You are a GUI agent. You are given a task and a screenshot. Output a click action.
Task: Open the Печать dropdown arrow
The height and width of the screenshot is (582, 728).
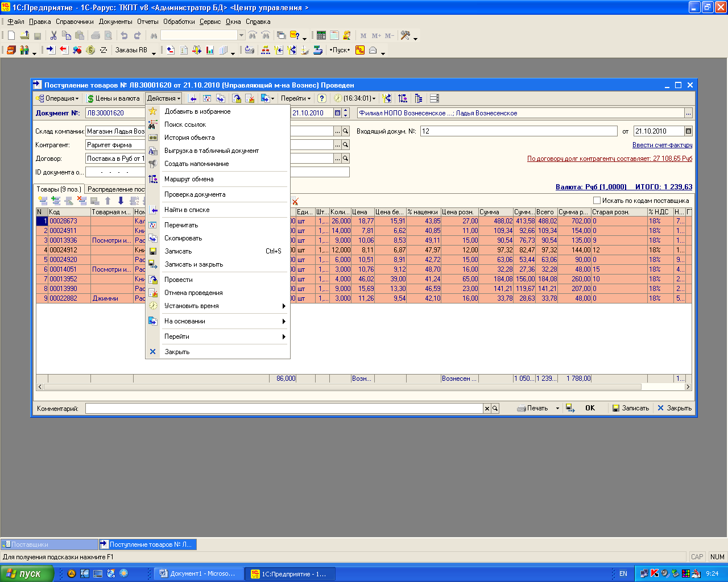(557, 408)
